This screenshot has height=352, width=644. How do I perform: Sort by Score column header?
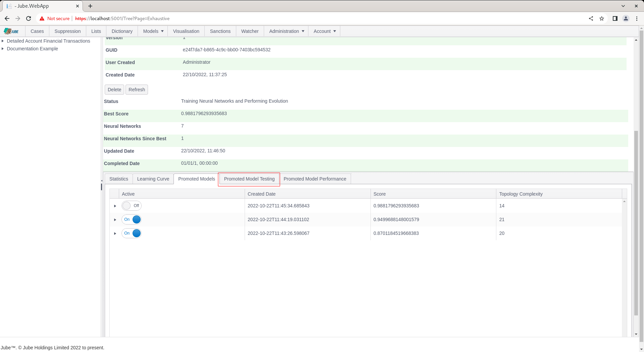click(x=433, y=194)
